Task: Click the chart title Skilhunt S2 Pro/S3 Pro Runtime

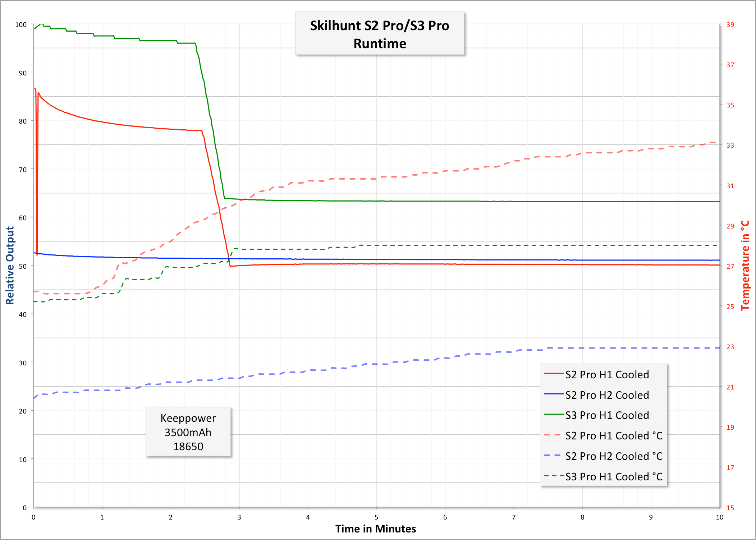Action: (380, 34)
